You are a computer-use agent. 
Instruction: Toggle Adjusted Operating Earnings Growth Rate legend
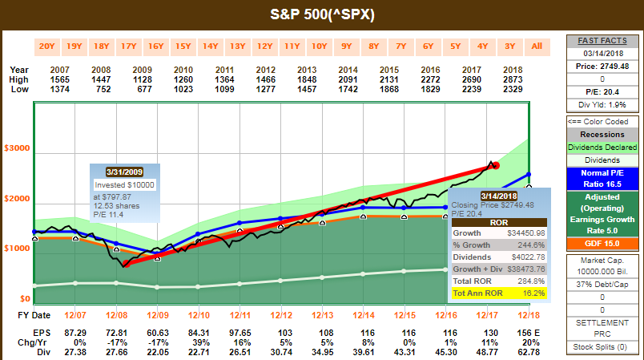point(602,214)
